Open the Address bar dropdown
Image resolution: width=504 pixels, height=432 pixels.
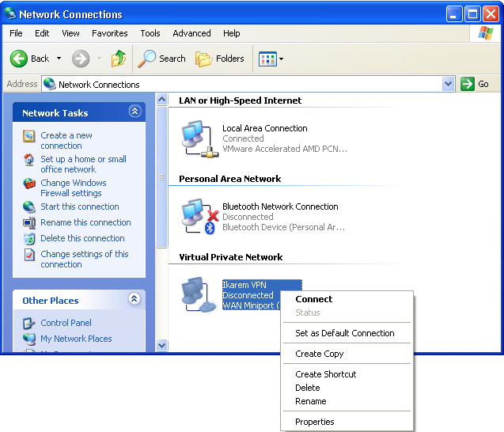pyautogui.click(x=448, y=84)
